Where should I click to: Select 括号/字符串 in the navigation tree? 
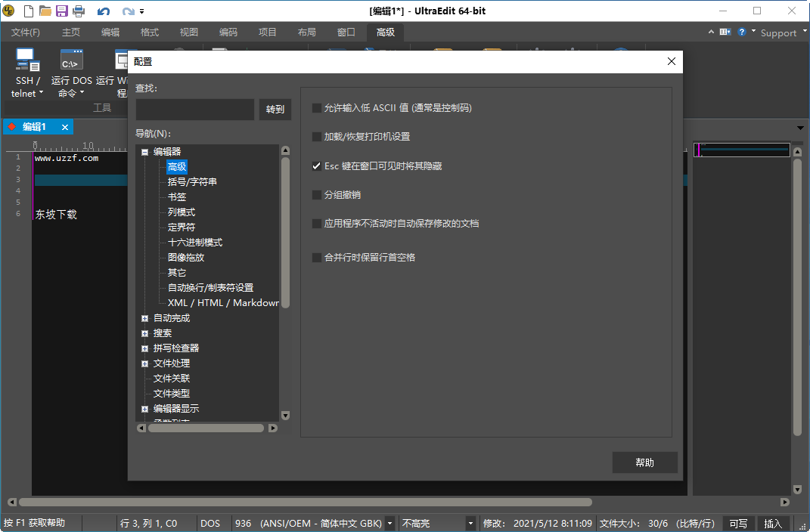[x=192, y=181]
